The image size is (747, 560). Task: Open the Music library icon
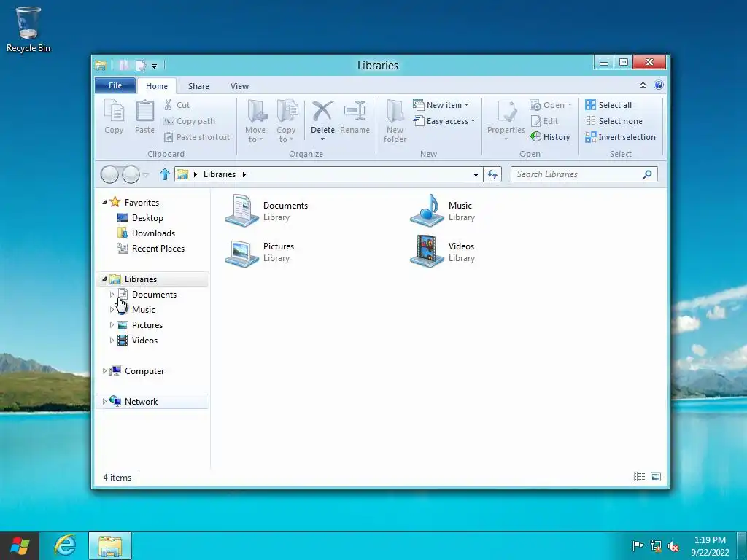[x=427, y=211]
